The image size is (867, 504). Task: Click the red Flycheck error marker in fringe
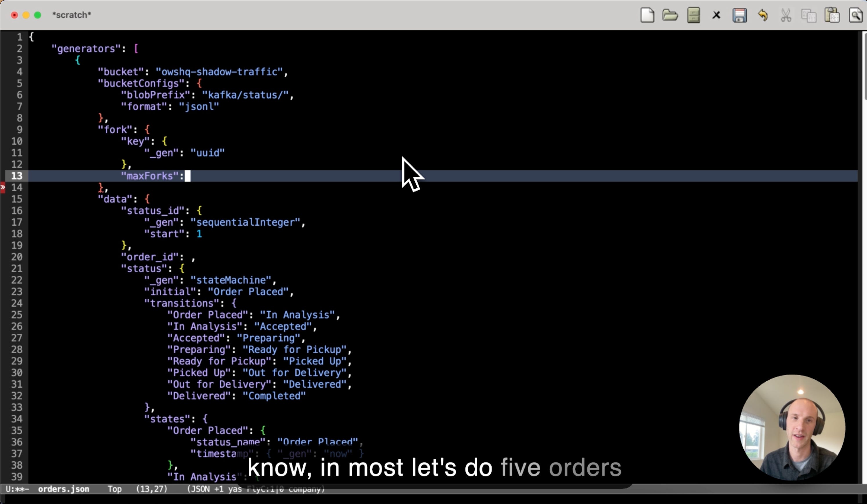(3, 188)
